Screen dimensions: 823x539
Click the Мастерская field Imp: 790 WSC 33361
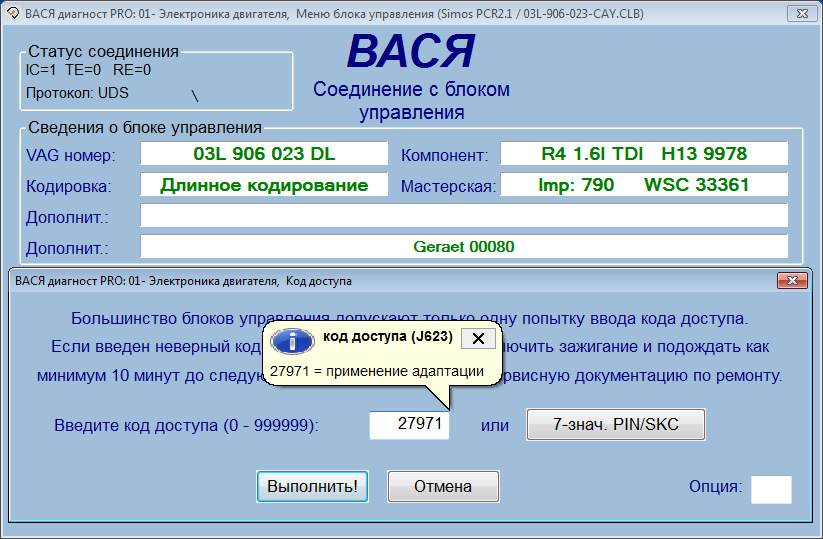[644, 185]
